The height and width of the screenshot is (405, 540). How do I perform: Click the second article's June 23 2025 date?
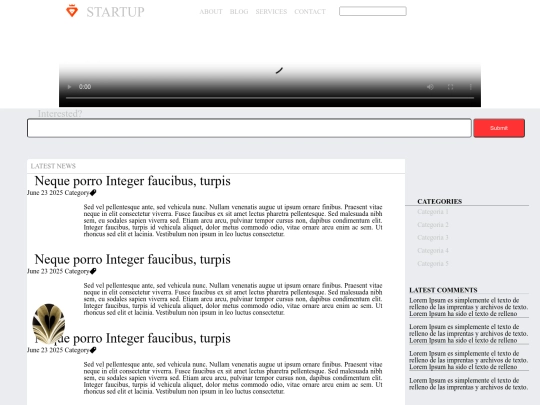(x=45, y=271)
